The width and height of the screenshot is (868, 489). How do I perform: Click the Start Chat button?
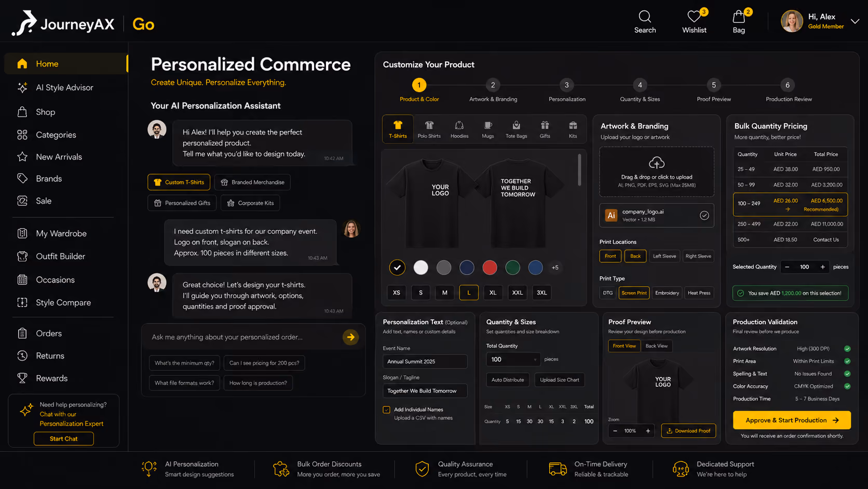tap(64, 439)
